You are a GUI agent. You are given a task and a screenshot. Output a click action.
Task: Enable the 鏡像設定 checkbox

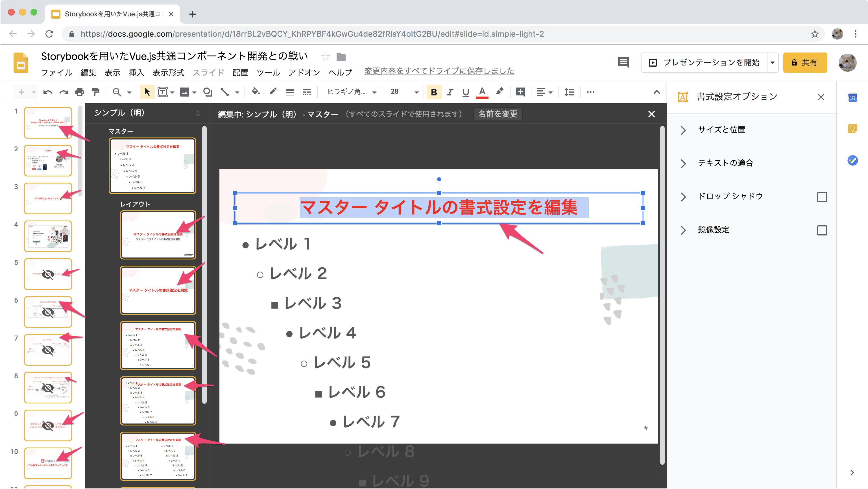coord(822,230)
